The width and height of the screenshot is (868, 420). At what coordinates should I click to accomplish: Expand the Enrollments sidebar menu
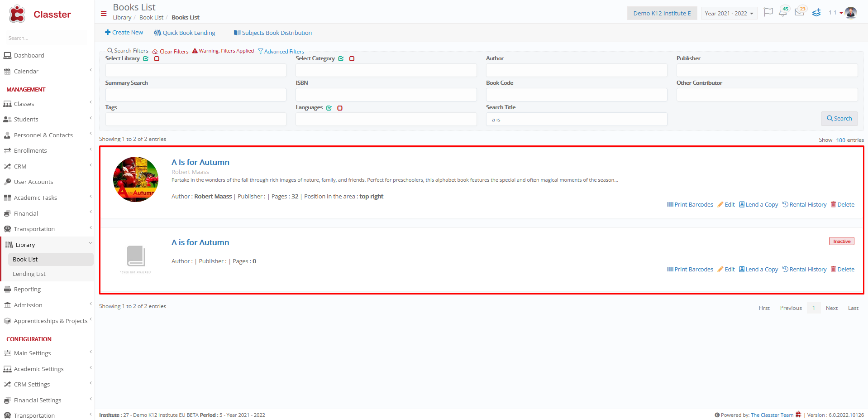(47, 150)
